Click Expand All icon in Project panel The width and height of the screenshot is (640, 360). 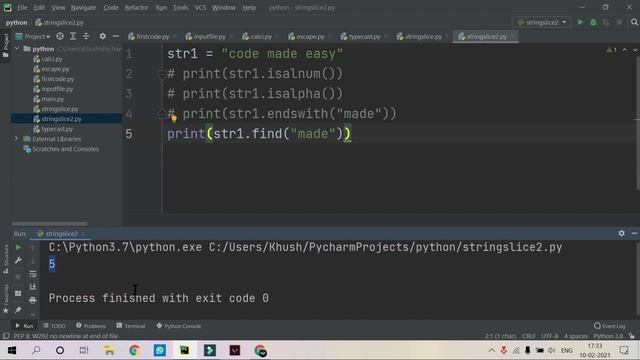73,36
